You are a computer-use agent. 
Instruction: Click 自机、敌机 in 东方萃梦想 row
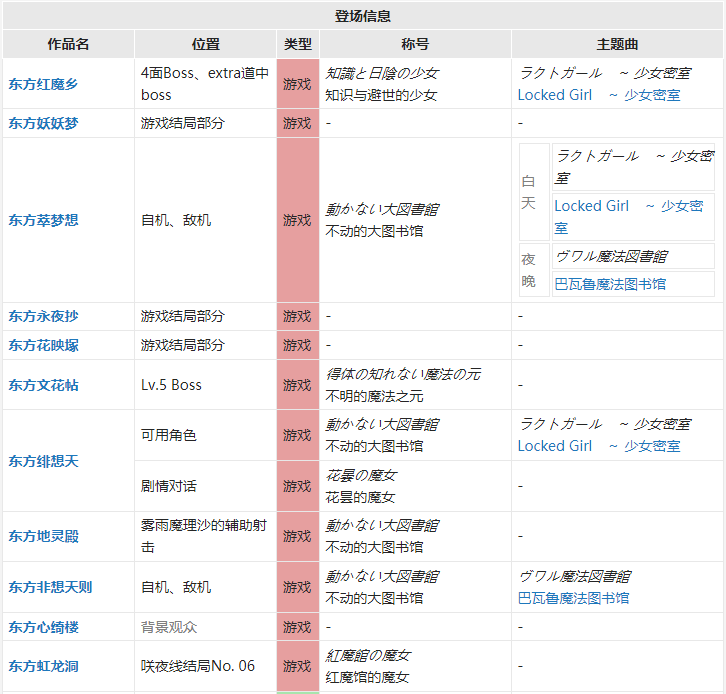[176, 220]
